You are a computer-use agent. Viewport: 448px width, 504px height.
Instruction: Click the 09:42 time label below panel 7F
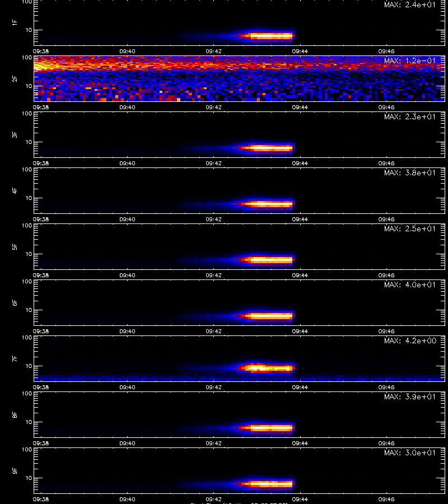(214, 388)
